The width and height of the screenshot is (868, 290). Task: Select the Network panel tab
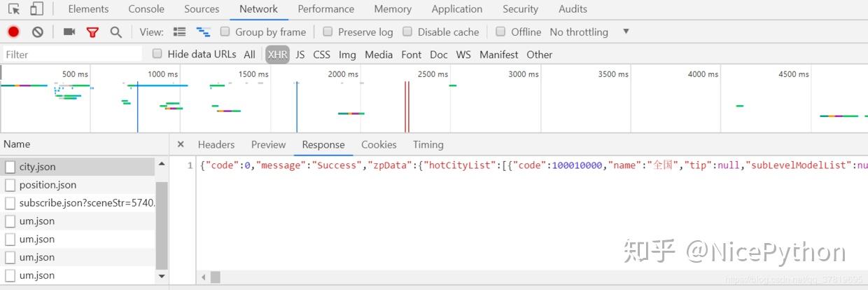258,9
